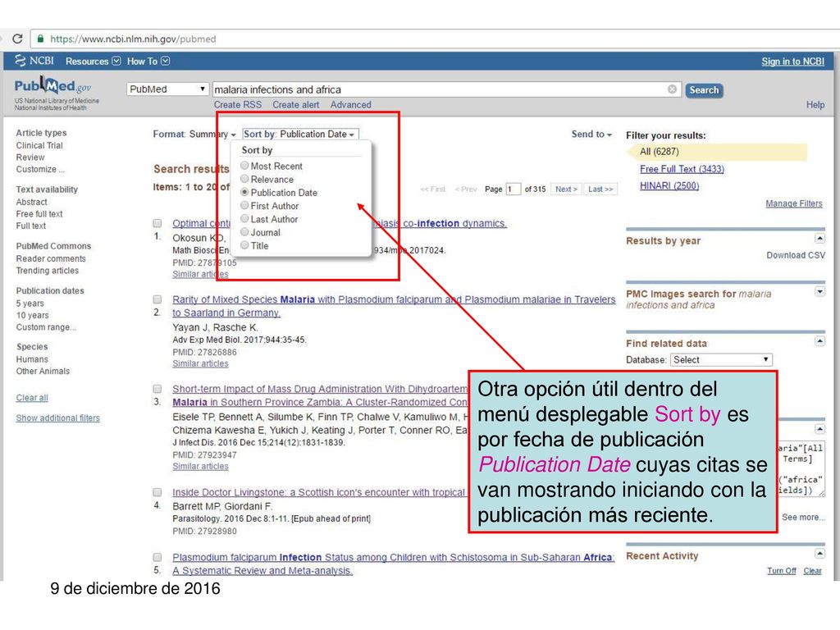Open the Help link
Image resolution: width=840 pixels, height=630 pixels.
[815, 104]
